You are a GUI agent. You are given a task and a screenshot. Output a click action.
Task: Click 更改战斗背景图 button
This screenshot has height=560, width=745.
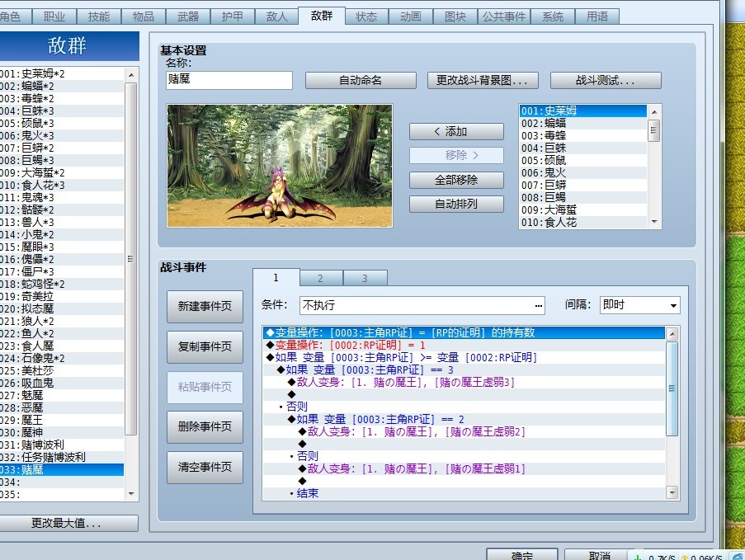tap(483, 80)
